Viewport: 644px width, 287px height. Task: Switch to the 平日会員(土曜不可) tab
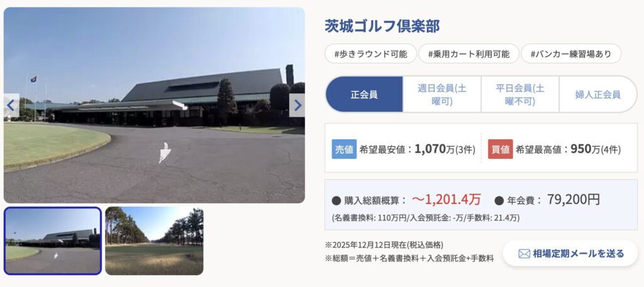[520, 94]
